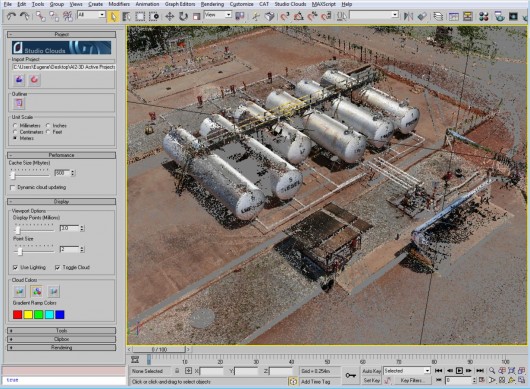Viewport: 530px width, 389px height.
Task: Click the Outliner icon button
Action: (x=19, y=103)
